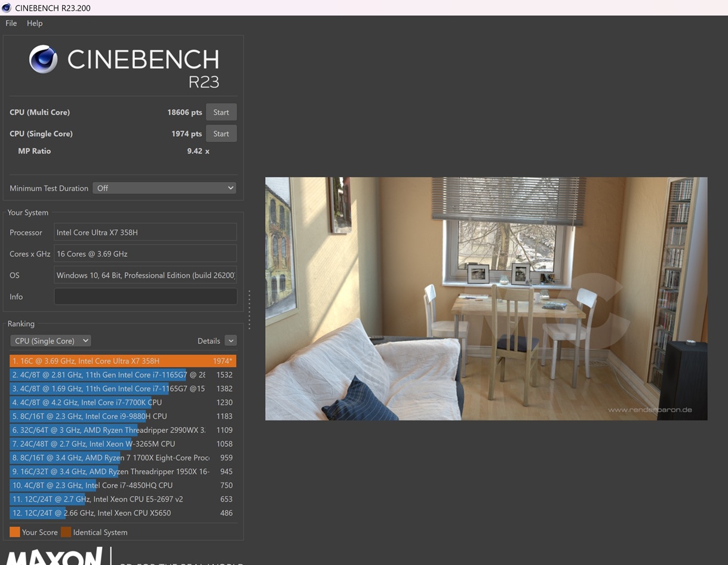This screenshot has height=565, width=728.
Task: Open the Minimum Test Duration dropdown
Action: click(x=164, y=188)
